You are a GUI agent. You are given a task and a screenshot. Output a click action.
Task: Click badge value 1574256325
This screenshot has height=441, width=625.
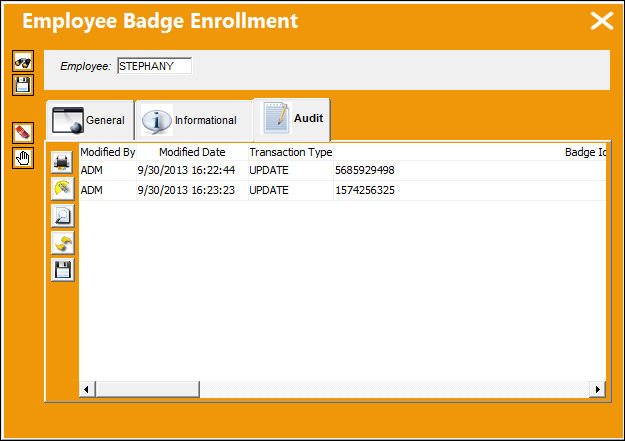(365, 190)
